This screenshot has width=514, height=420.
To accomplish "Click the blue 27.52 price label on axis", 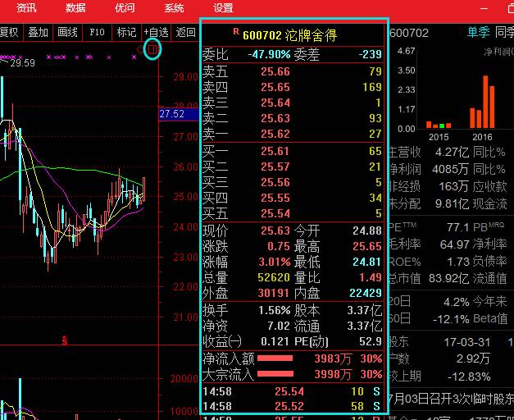I will point(172,114).
